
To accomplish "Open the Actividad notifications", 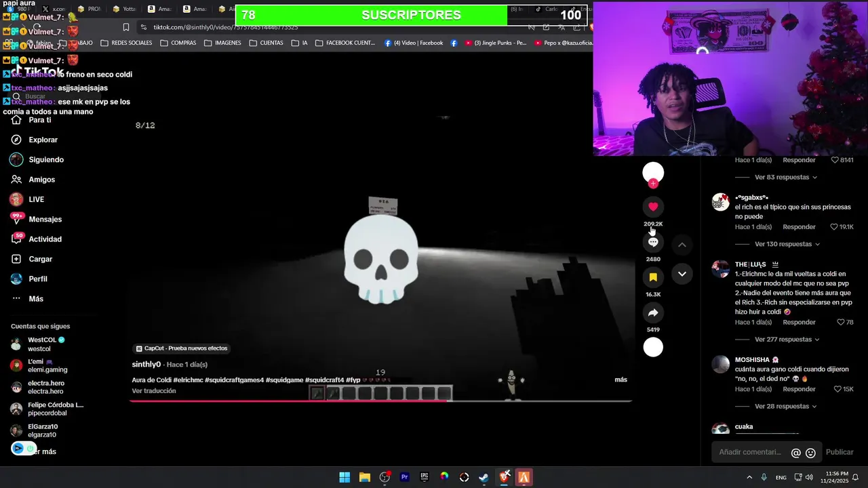I will pyautogui.click(x=36, y=239).
